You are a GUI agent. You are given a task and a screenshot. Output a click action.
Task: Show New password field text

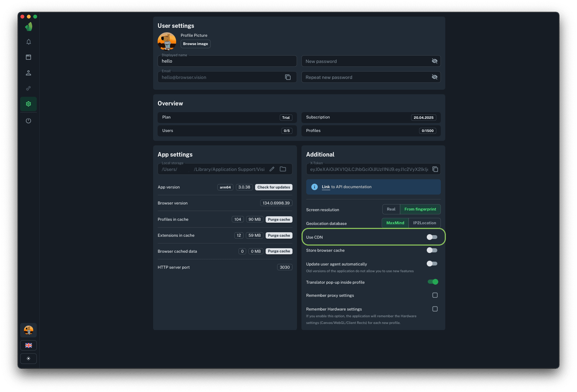[x=434, y=61]
